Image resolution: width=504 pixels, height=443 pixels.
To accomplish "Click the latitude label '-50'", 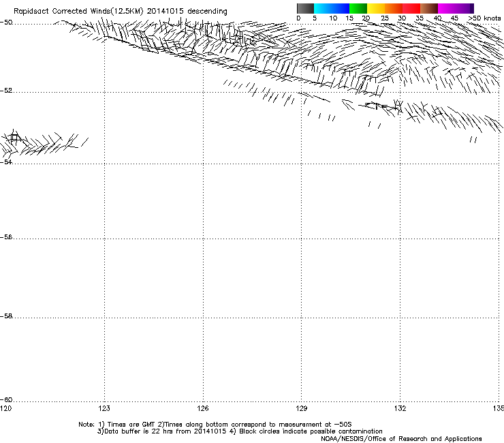I will [6, 22].
